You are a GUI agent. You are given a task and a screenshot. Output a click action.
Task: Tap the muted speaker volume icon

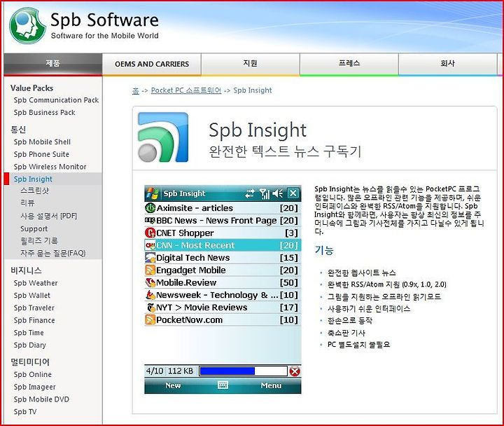tap(277, 193)
